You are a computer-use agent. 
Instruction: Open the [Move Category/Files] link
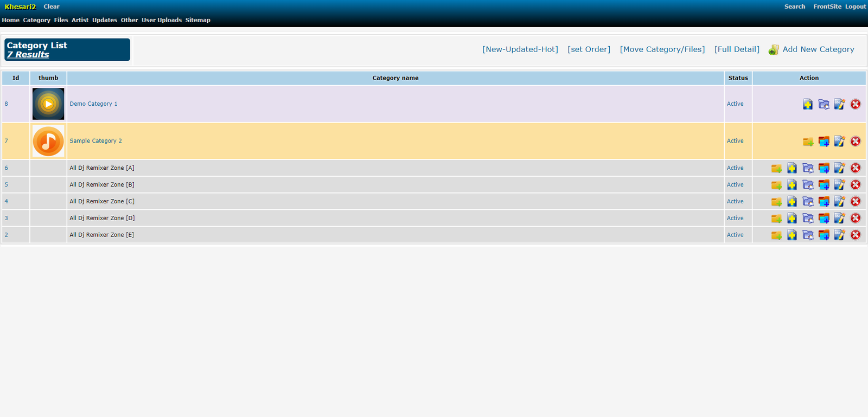pyautogui.click(x=662, y=49)
